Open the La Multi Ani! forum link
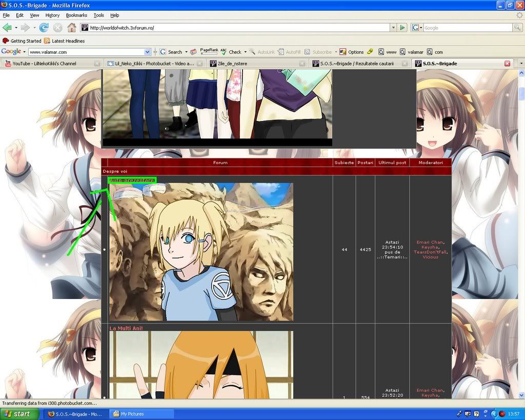 point(126,328)
